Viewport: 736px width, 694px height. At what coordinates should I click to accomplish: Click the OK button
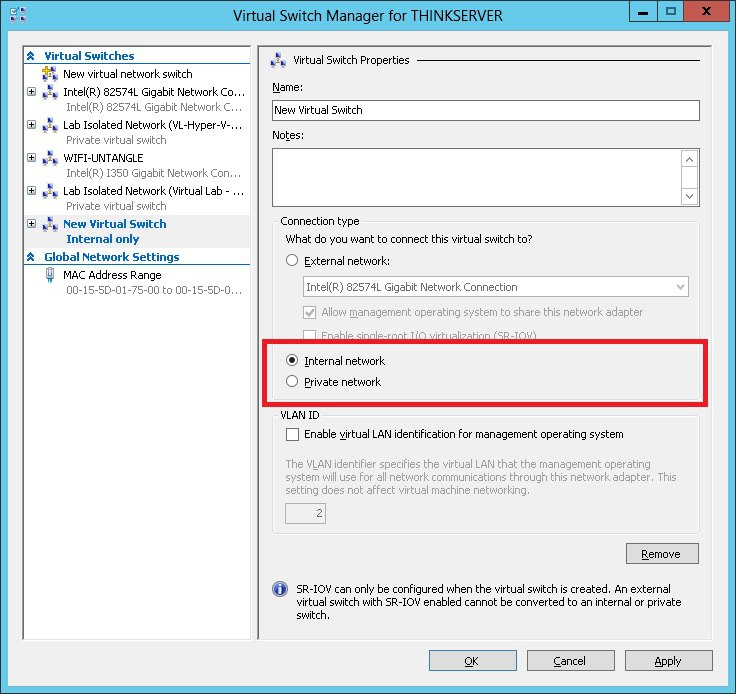[473, 661]
